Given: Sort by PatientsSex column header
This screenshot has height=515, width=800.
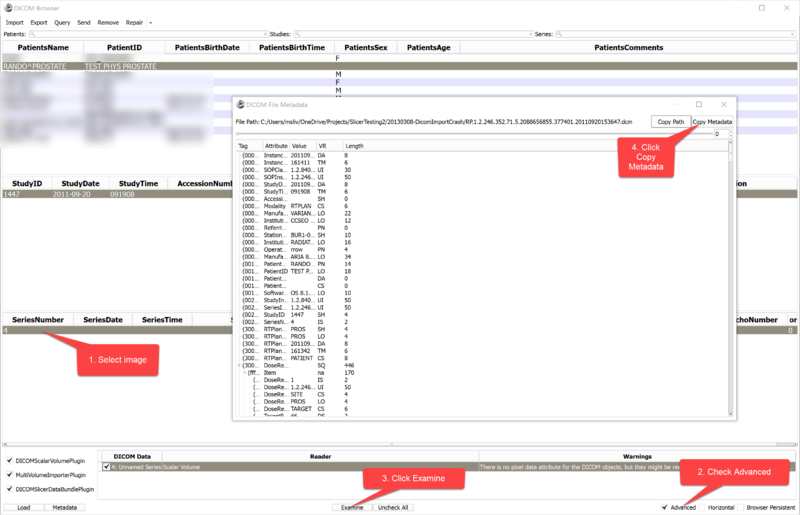Looking at the screenshot, I should click(x=366, y=47).
